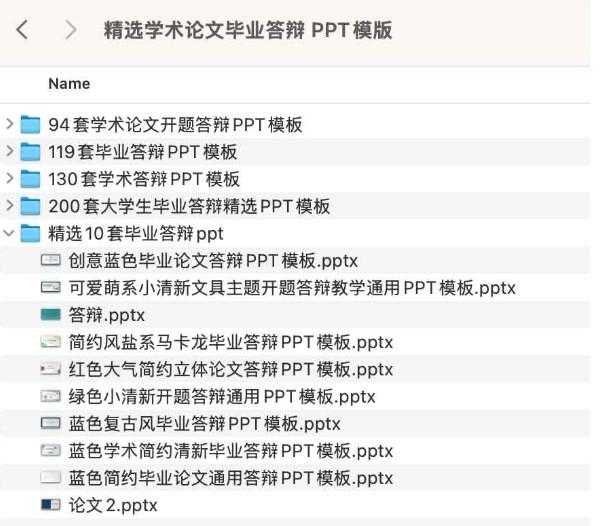This screenshot has height=526, width=604.
Task: Expand the 119套毕业答辩PPT模板 folder
Action: pyautogui.click(x=10, y=152)
